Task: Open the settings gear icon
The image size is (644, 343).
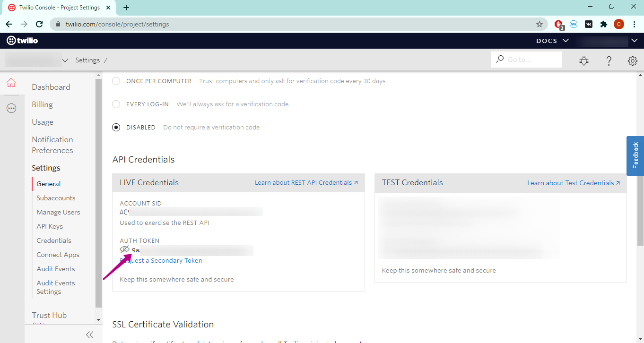Action: 633,60
